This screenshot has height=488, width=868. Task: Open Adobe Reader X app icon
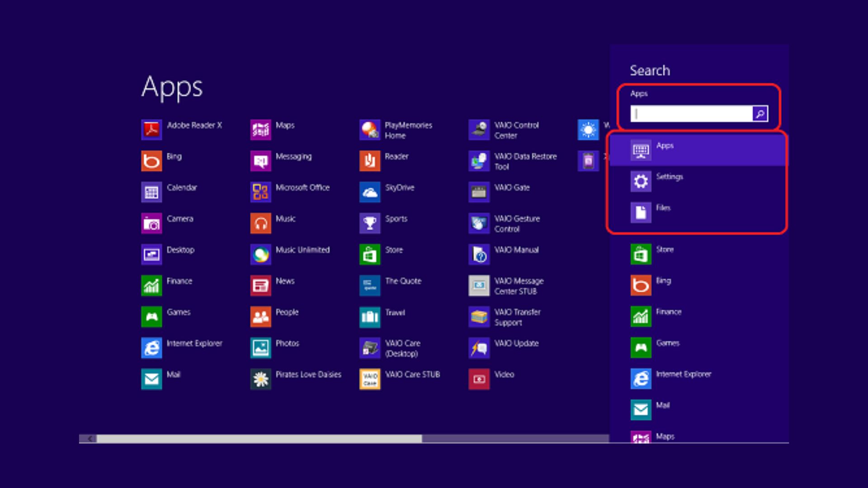[x=151, y=130]
